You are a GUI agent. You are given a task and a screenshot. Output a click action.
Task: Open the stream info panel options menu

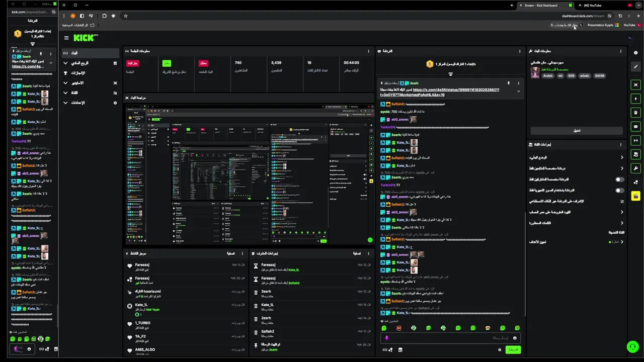click(x=621, y=51)
